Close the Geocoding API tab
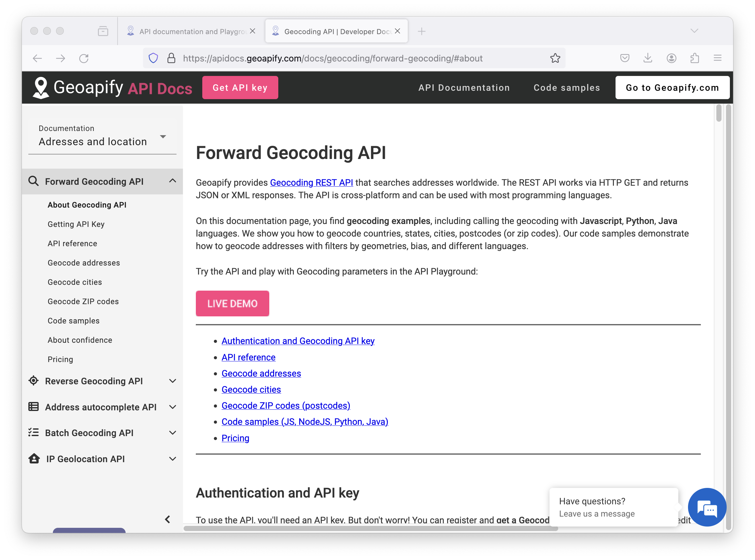 397,31
